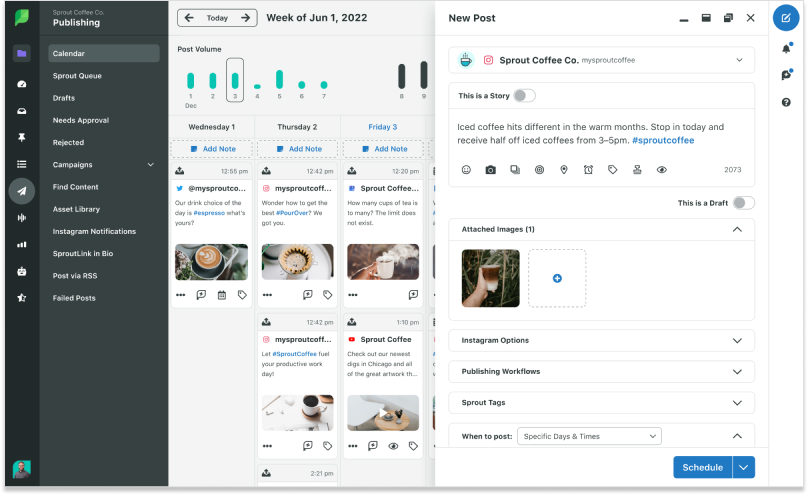The width and height of the screenshot is (808, 496).
Task: Open the asset library icon in composer
Action: point(515,169)
